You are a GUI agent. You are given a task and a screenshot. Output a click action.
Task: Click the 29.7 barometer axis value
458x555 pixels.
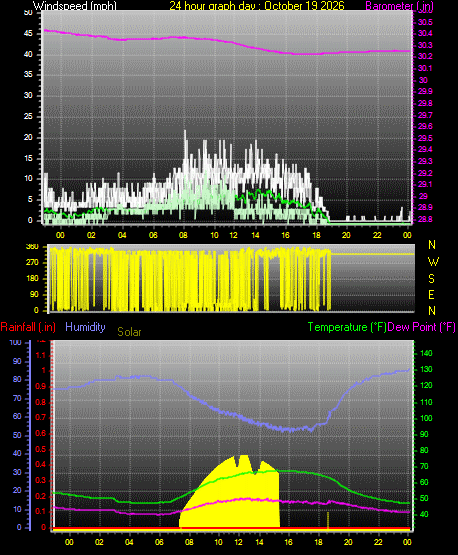click(x=425, y=115)
